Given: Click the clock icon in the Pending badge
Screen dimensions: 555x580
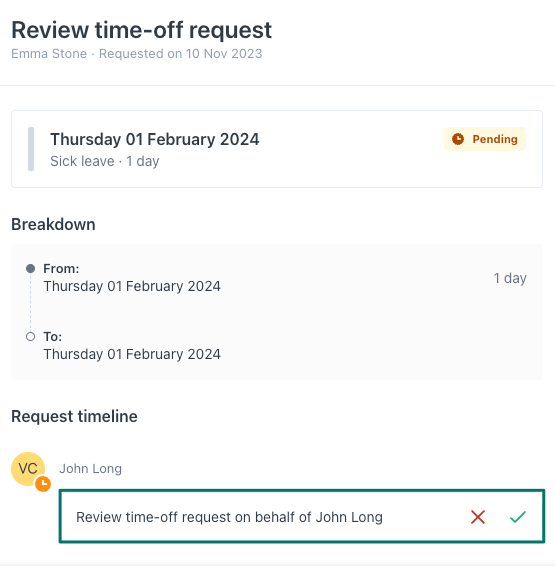Looking at the screenshot, I should (458, 139).
